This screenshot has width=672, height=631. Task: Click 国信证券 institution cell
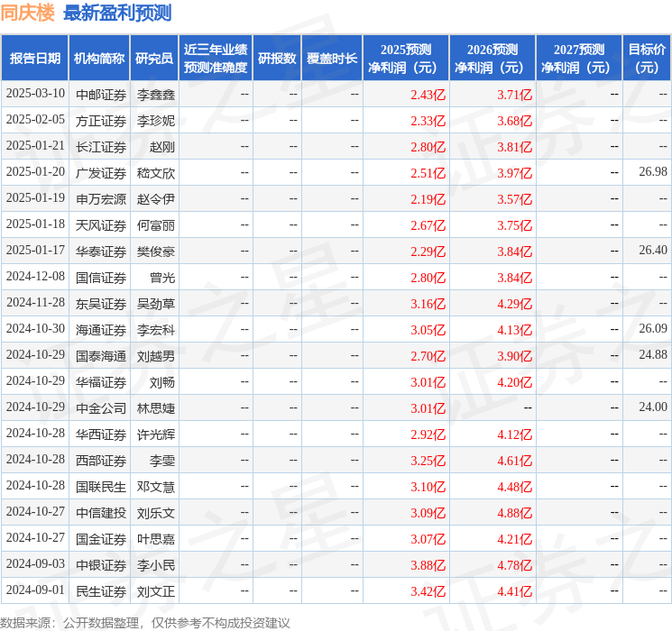tap(101, 278)
